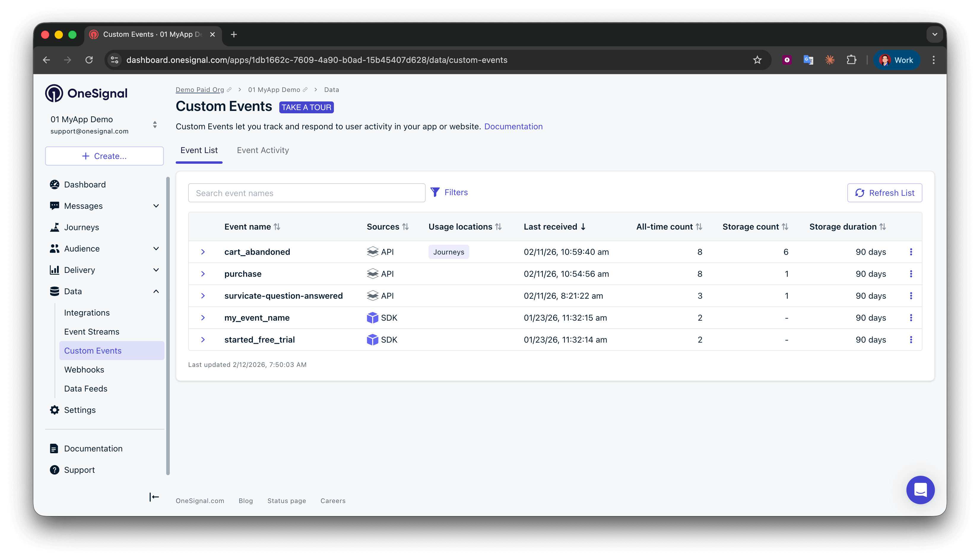Expand the Messages sidebar section

coord(156,206)
